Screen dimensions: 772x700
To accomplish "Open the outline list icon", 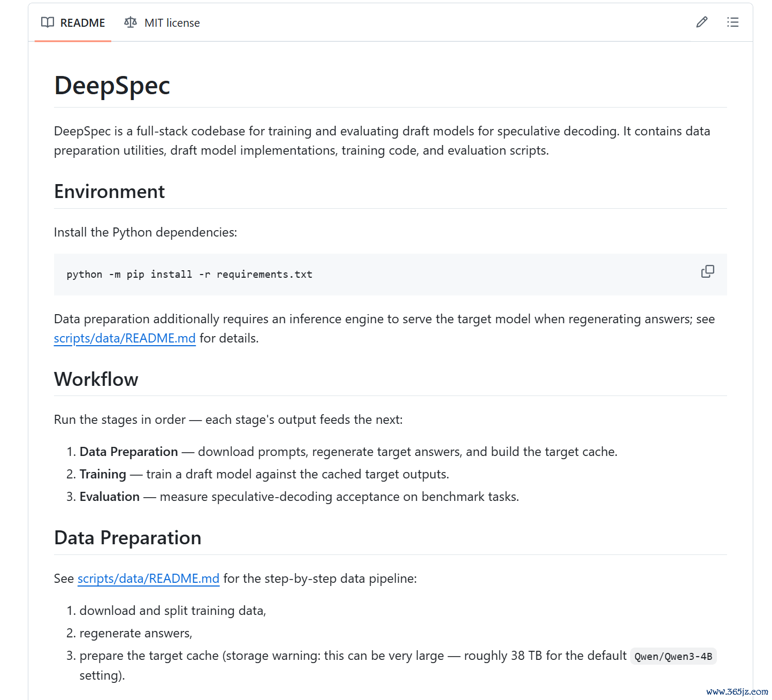I will coord(733,22).
